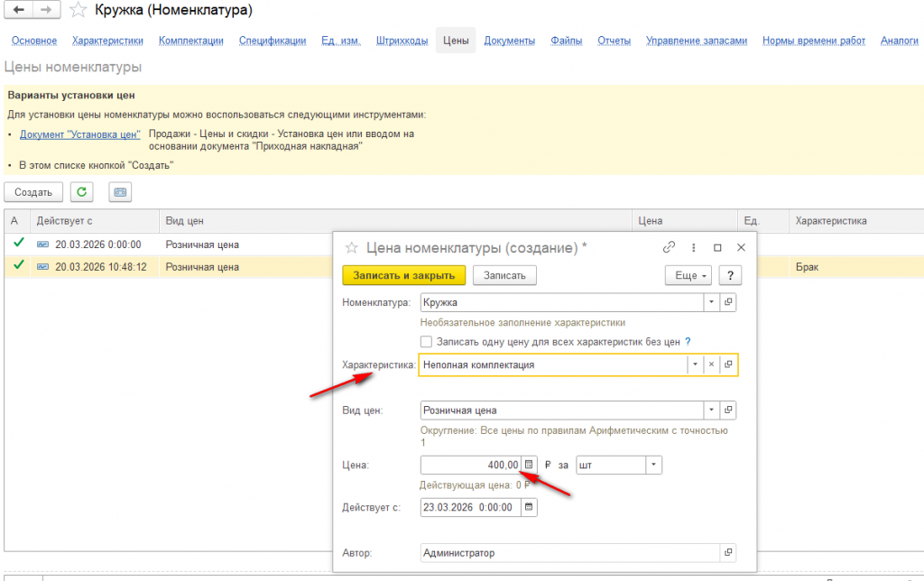This screenshot has height=581, width=924.
Task: Expand the Характеристика dropdown list
Action: pos(696,364)
